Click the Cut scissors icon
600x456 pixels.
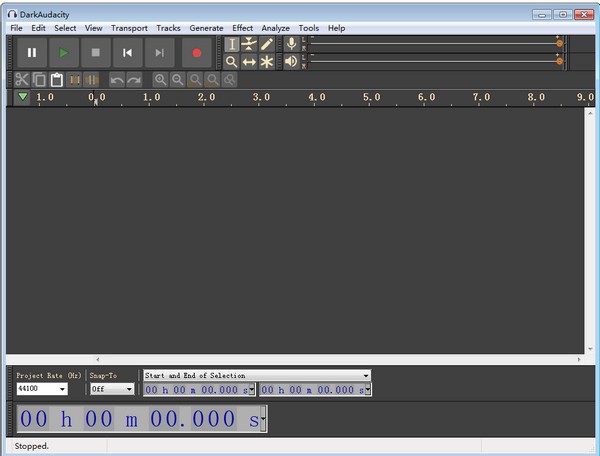[x=21, y=79]
